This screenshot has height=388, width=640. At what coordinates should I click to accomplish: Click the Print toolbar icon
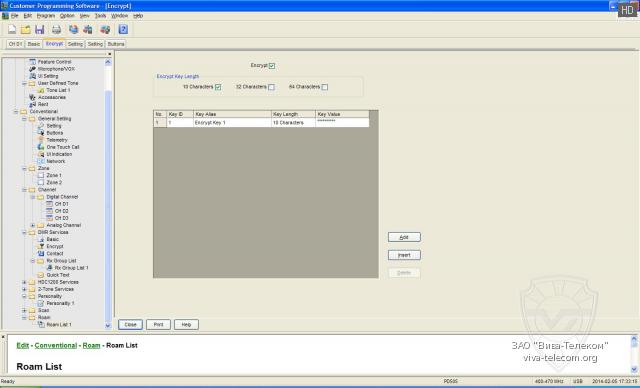(56, 29)
